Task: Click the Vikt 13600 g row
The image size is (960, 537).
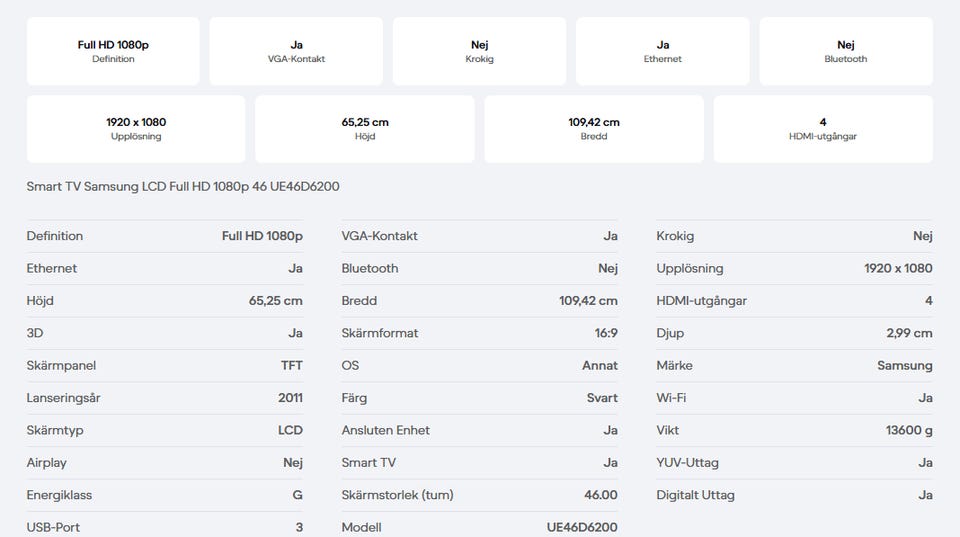Action: (x=794, y=430)
